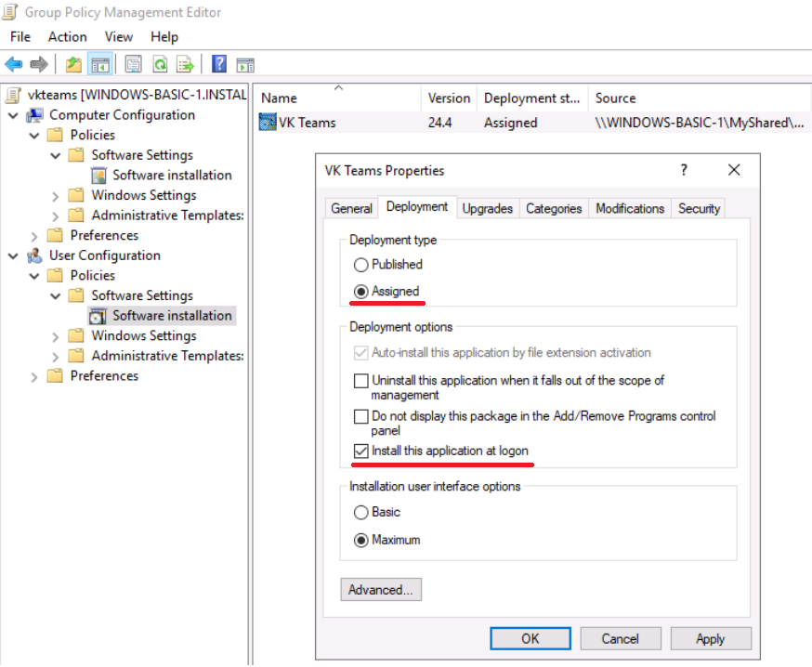
Task: Open Help using the blue question icon
Action: [219, 64]
